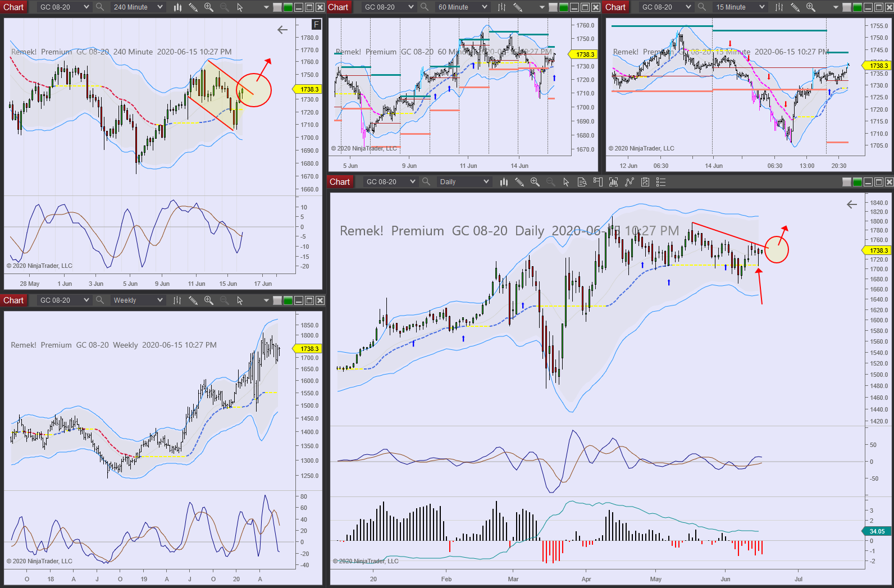The height and width of the screenshot is (588, 894).
Task: Click 1738.3 price marker on Weekly chart
Action: 308,349
